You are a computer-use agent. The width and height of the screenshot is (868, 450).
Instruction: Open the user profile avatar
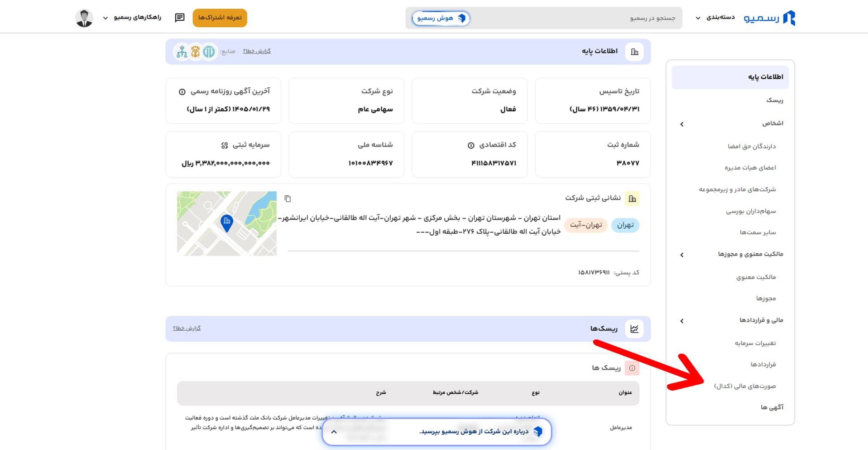tap(84, 18)
